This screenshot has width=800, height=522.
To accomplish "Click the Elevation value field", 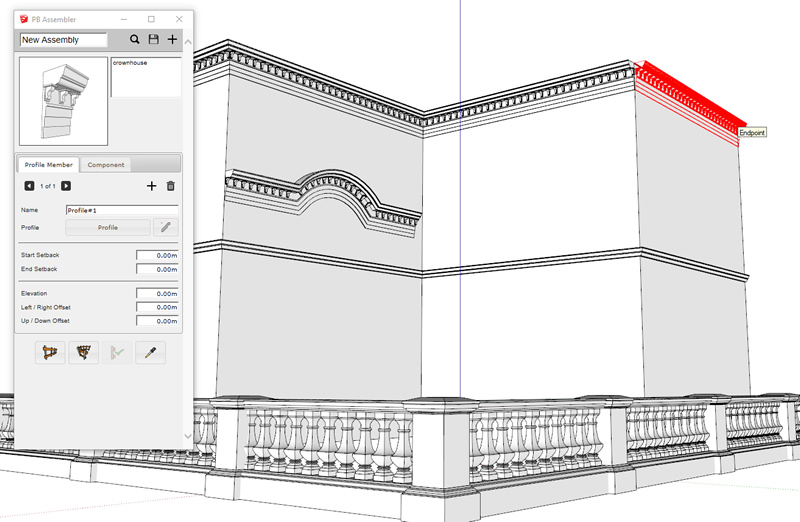I will (157, 293).
